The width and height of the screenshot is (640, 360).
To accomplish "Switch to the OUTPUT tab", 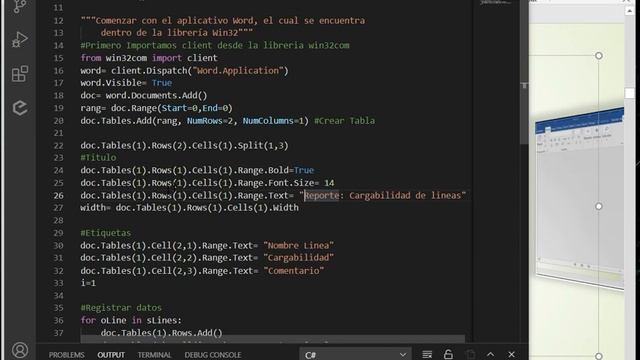I will 111,355.
